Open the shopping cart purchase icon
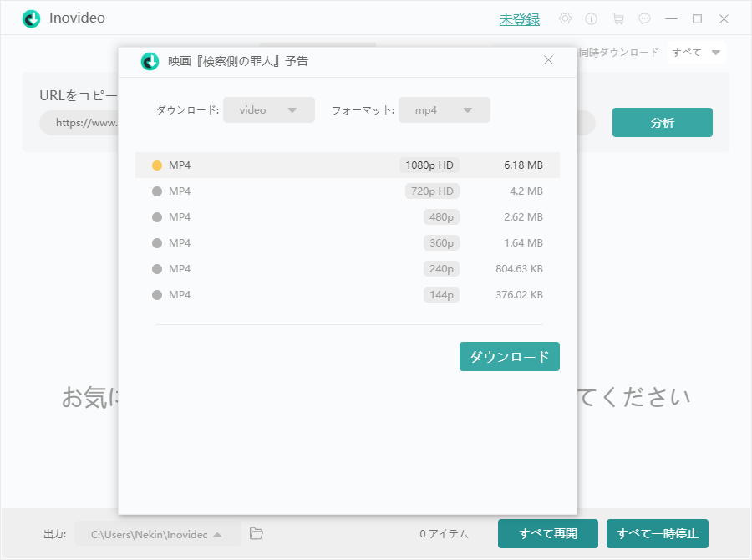This screenshot has height=560, width=752. (617, 18)
